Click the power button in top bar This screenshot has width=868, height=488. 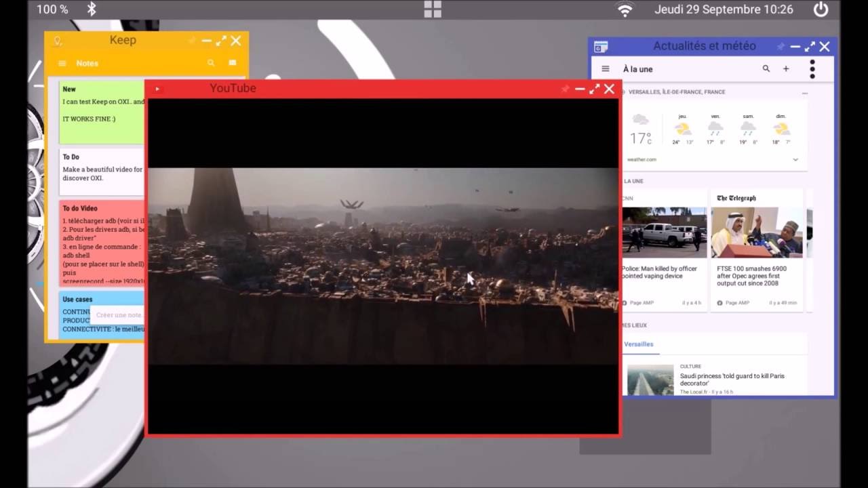(x=821, y=9)
